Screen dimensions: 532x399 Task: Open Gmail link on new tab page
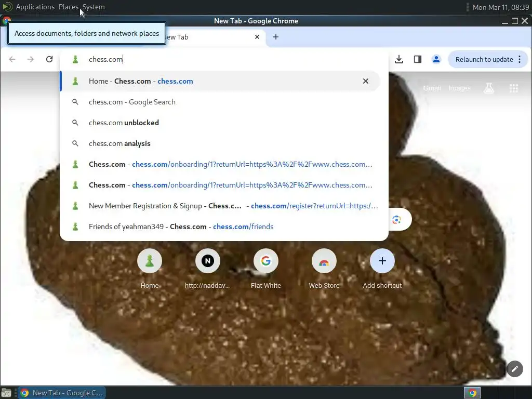coord(432,88)
